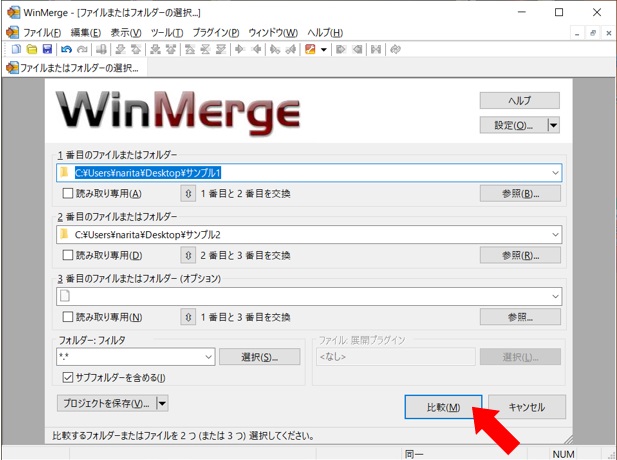Enable 読み取り専用(A) checkbox
617x460 pixels.
(68, 193)
